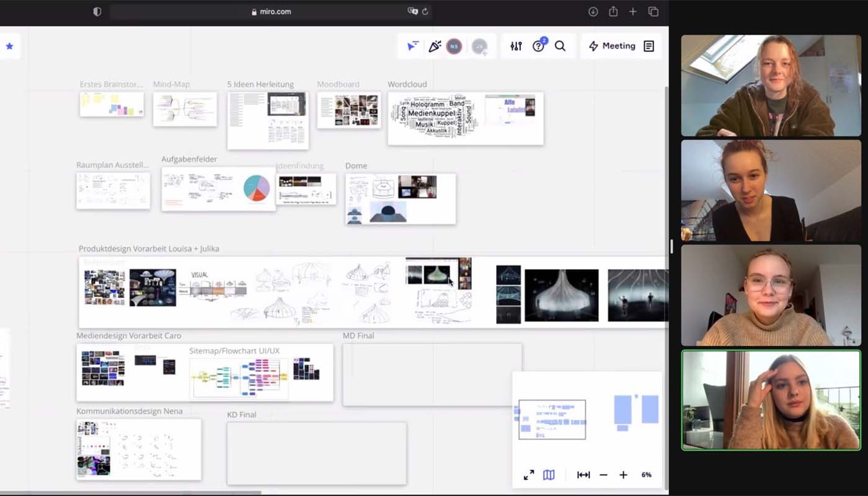Open the board settings sliders icon
Image resolution: width=868 pixels, height=496 pixels.
coord(516,46)
